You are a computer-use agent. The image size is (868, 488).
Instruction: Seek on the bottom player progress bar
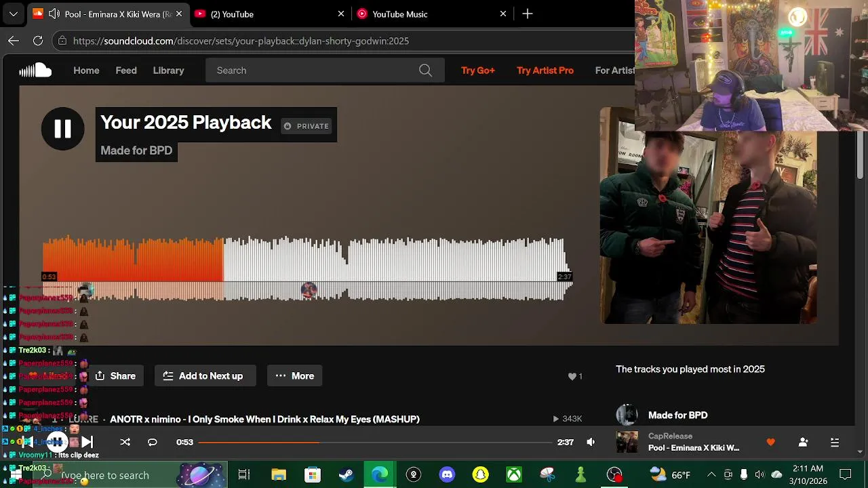click(x=375, y=442)
